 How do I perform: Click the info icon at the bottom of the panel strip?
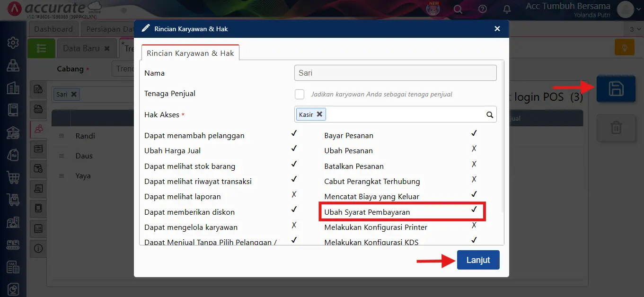[x=38, y=249]
